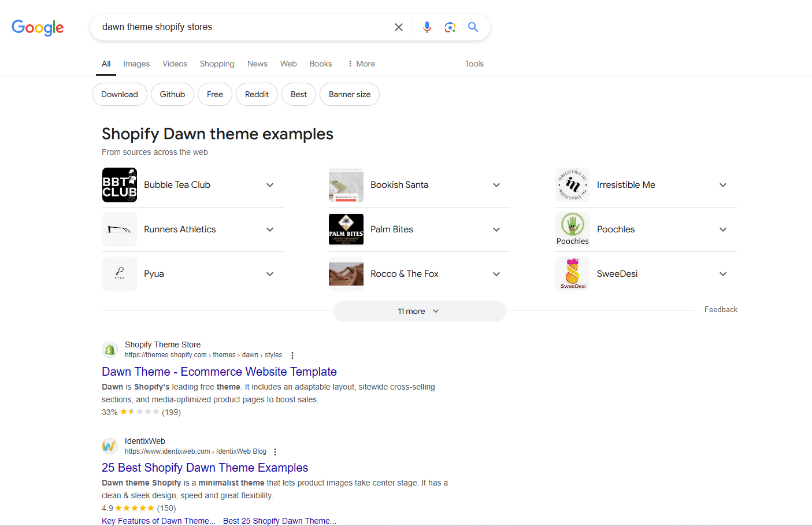Open Irresistible Me logo thumbnail
This screenshot has height=526, width=812.
(x=573, y=185)
